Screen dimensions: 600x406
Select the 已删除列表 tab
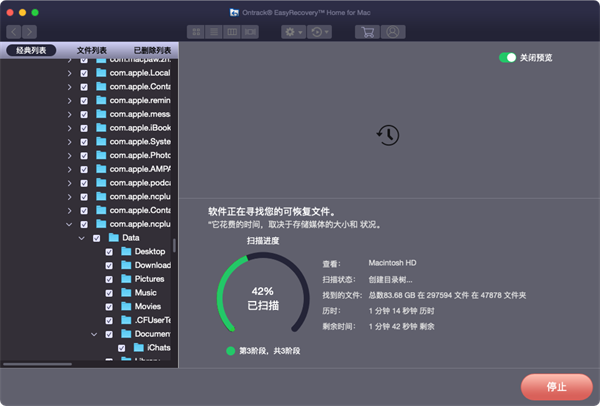pyautogui.click(x=152, y=50)
